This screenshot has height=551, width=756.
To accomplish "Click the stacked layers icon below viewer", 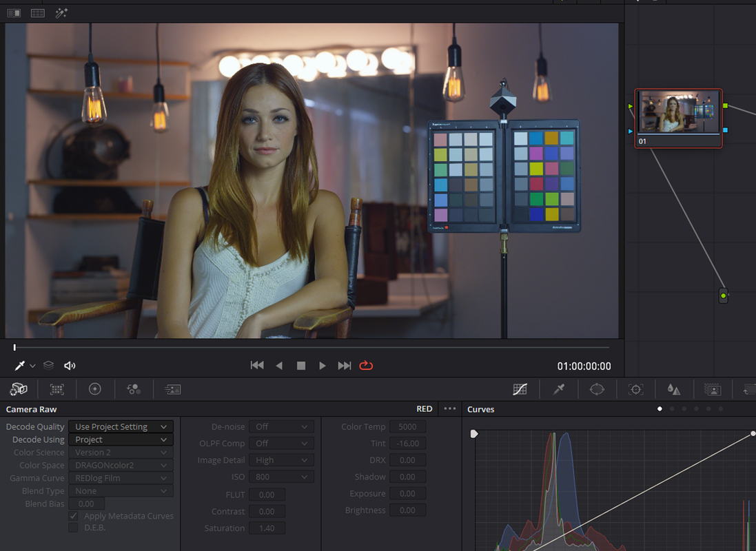I will point(48,366).
